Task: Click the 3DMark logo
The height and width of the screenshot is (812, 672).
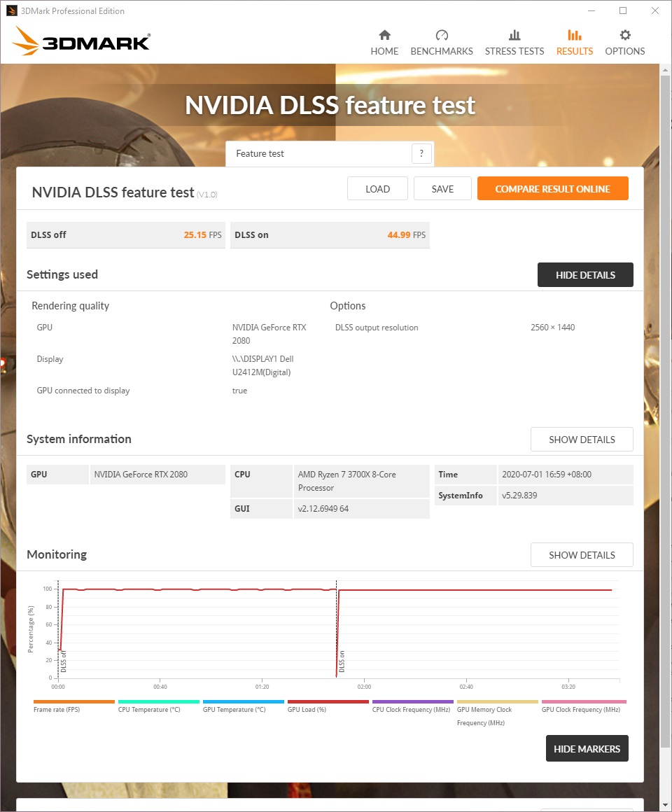Action: tap(81, 41)
